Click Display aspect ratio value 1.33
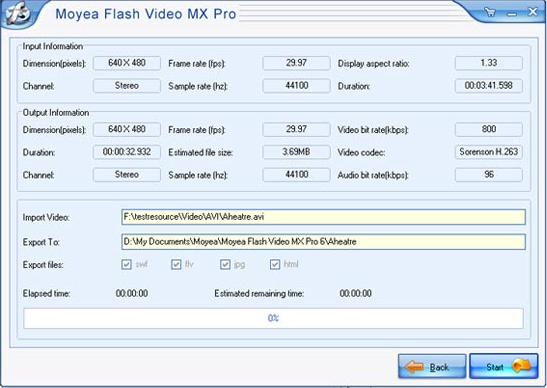This screenshot has width=547, height=388. pyautogui.click(x=489, y=63)
